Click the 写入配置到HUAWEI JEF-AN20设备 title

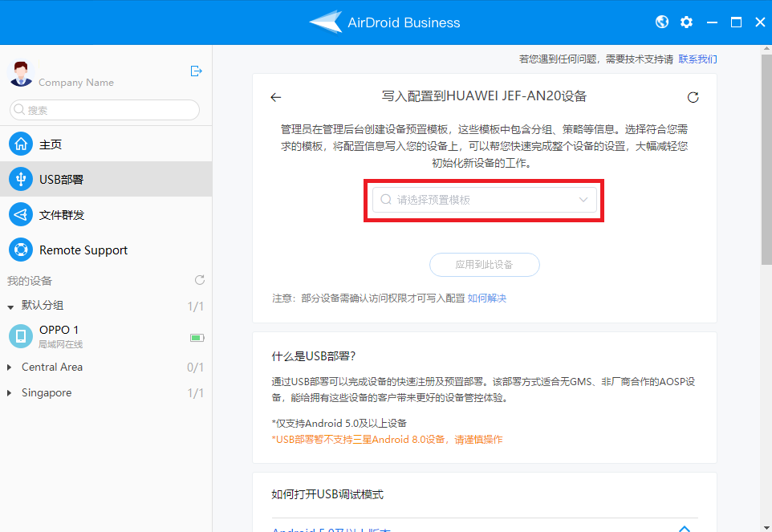click(485, 96)
